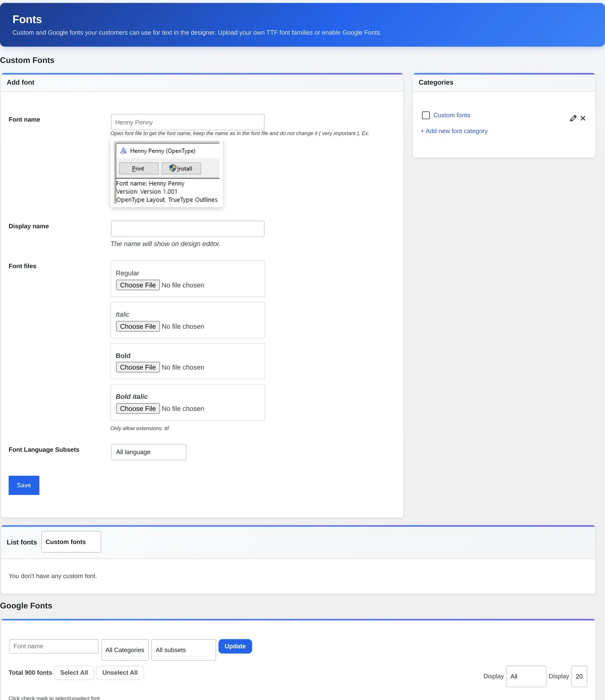605x700 pixels.
Task: Click the Henny Penny example font image
Action: 166,173
